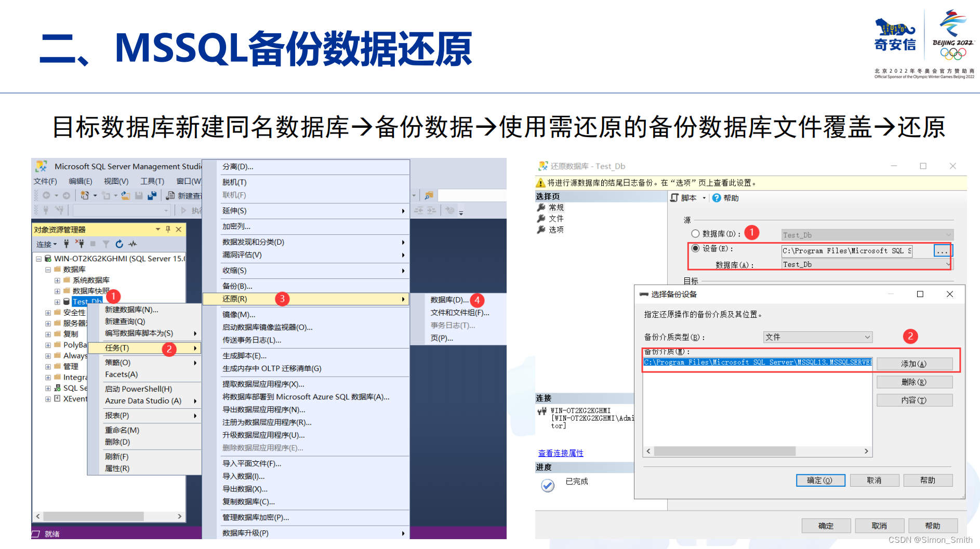Select the 数据库(D) radio button

[695, 234]
